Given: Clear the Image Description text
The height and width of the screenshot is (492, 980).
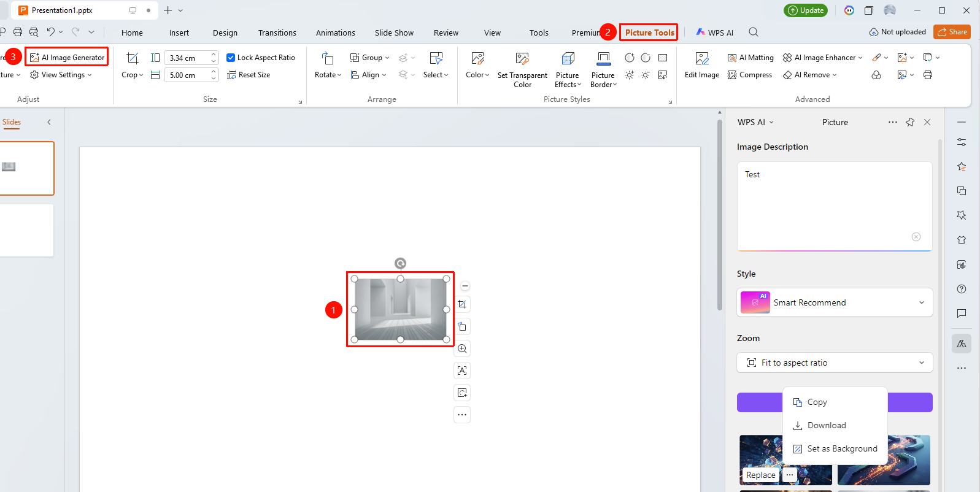Looking at the screenshot, I should point(916,237).
